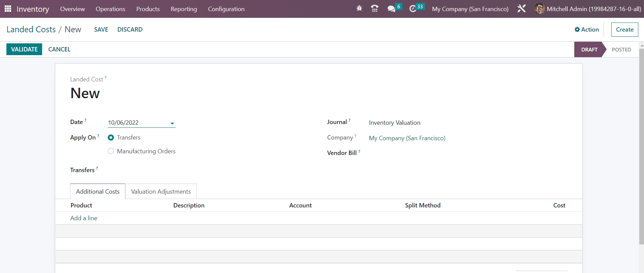Image resolution: width=644 pixels, height=273 pixels.
Task: Click the CANCEL button
Action: pyautogui.click(x=59, y=49)
